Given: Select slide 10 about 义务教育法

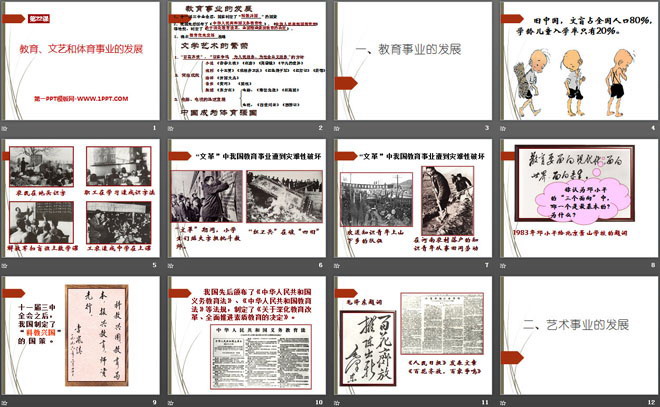Looking at the screenshot, I should point(247,335).
